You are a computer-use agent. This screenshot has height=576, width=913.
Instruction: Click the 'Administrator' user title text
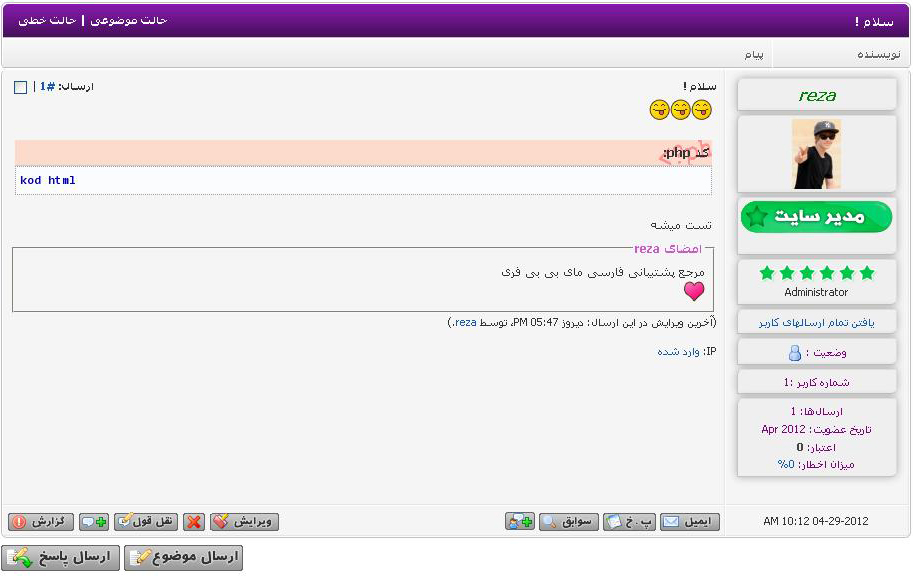click(816, 292)
